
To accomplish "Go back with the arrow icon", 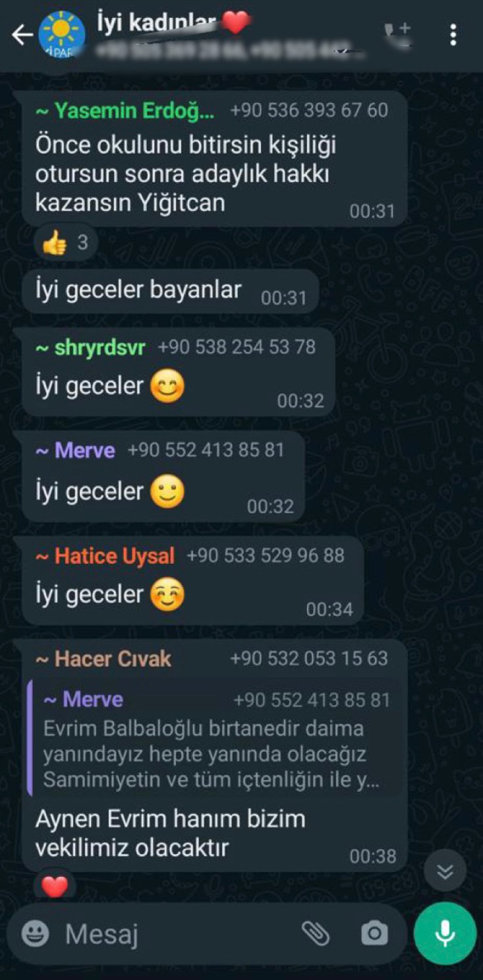I will (22, 35).
